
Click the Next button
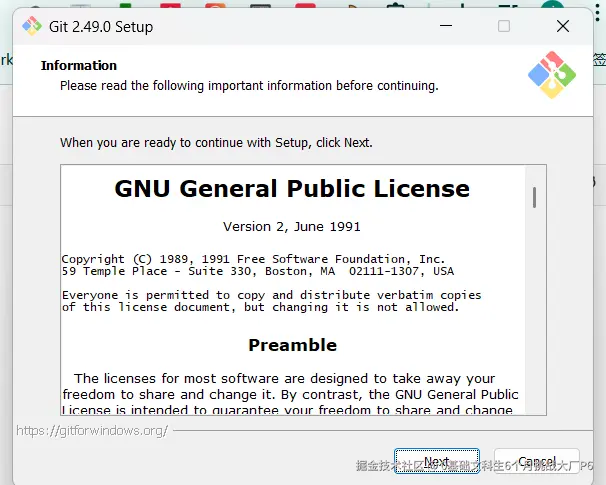pyautogui.click(x=437, y=461)
